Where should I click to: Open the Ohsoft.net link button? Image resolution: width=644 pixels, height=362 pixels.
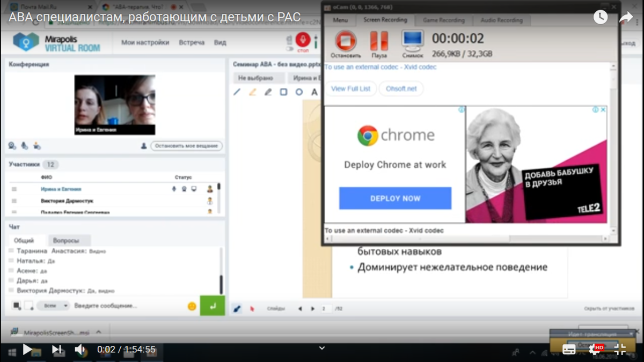coord(401,88)
